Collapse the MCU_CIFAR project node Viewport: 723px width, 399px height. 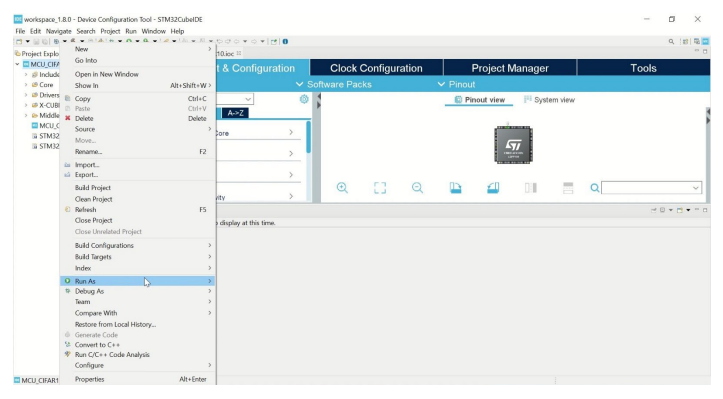pos(18,64)
